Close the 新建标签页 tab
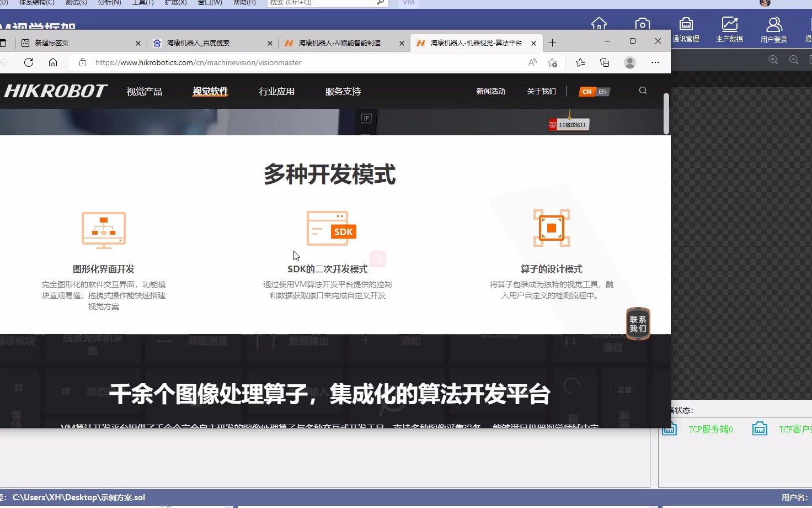 pyautogui.click(x=138, y=43)
